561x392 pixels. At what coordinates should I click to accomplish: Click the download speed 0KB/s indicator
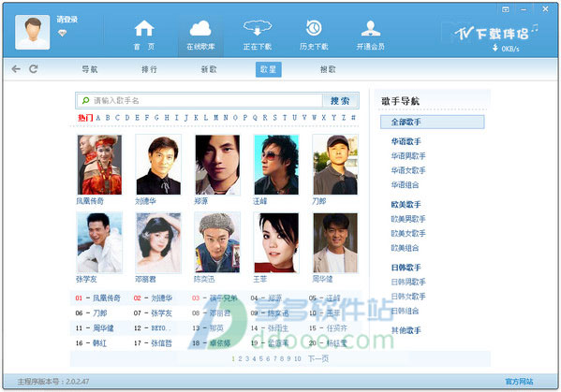506,49
